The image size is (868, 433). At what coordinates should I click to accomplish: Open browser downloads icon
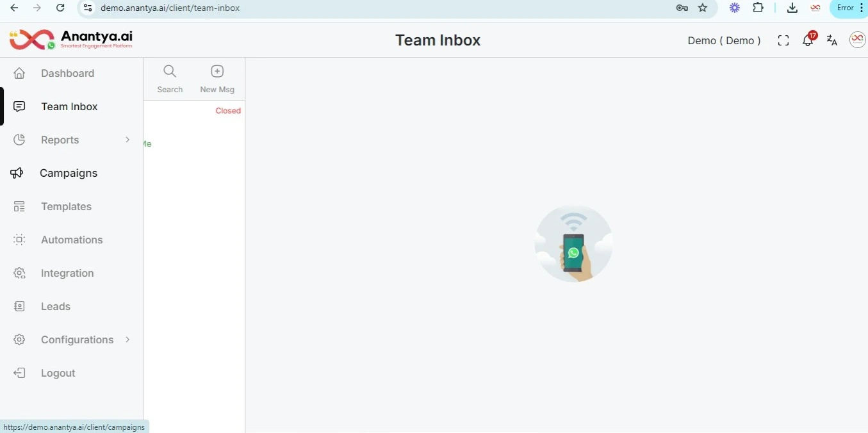coord(792,8)
